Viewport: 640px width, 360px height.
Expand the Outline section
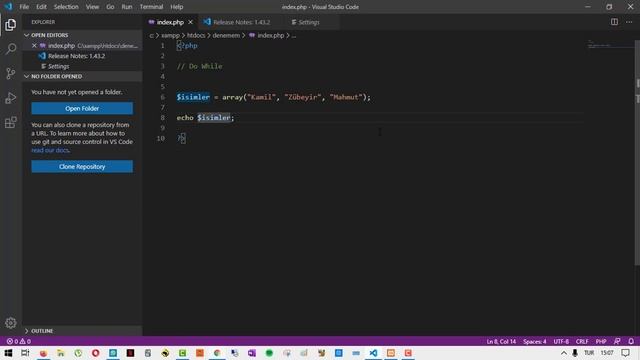click(82, 331)
